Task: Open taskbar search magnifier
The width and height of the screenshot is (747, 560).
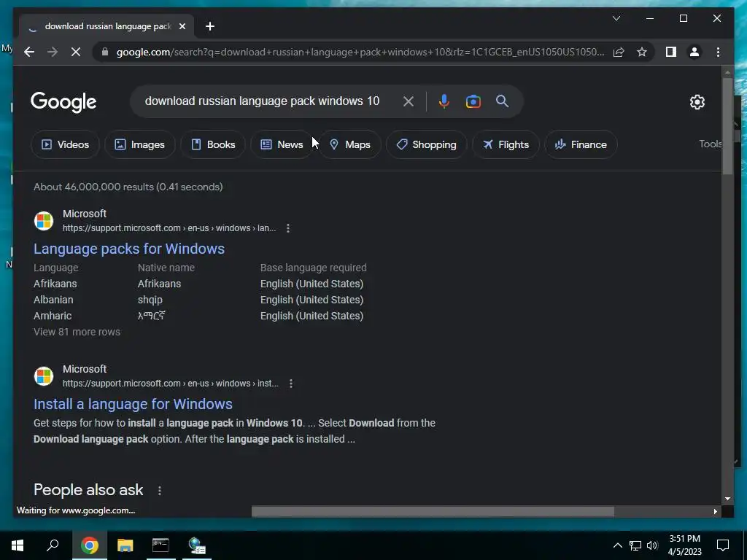Action: coord(53,545)
